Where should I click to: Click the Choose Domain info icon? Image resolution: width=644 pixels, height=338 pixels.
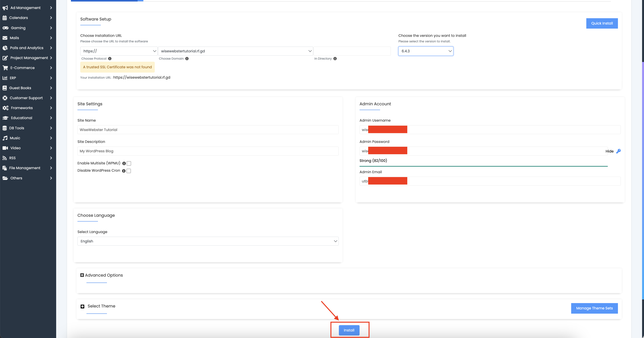tap(187, 59)
